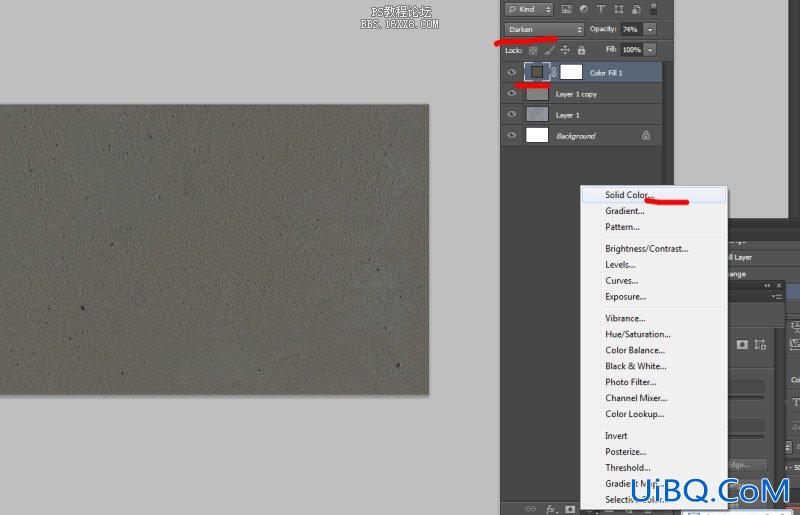The image size is (800, 515).
Task: Click the Link Layers icon at panel bottom
Action: [x=531, y=509]
